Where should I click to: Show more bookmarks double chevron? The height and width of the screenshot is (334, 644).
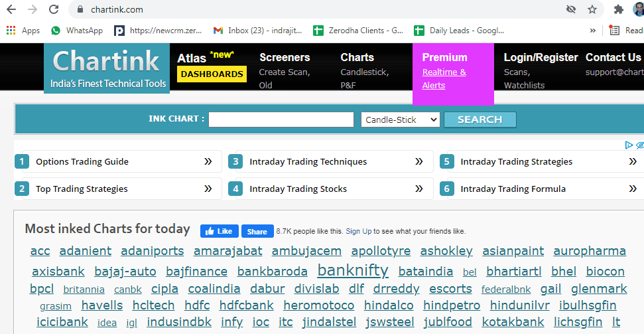pos(593,31)
